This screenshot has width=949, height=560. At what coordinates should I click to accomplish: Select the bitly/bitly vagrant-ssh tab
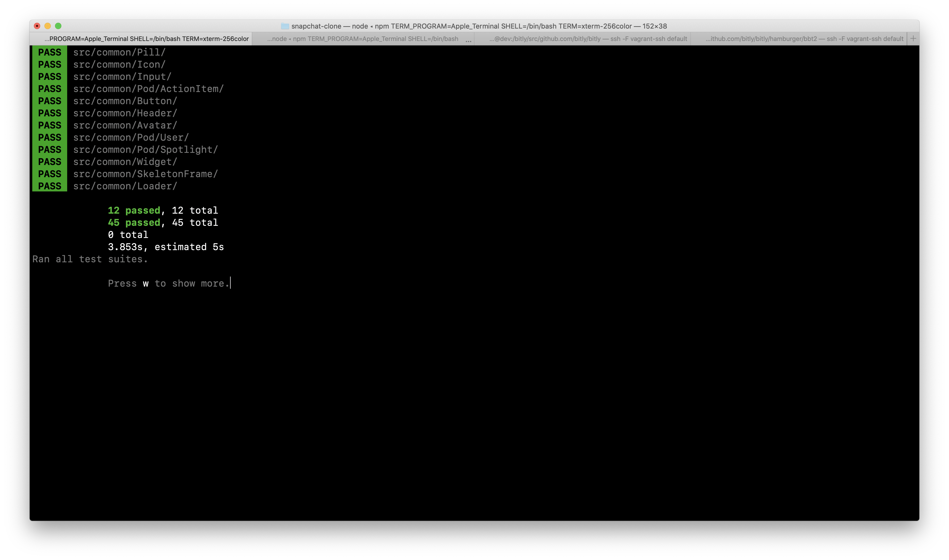click(x=588, y=39)
